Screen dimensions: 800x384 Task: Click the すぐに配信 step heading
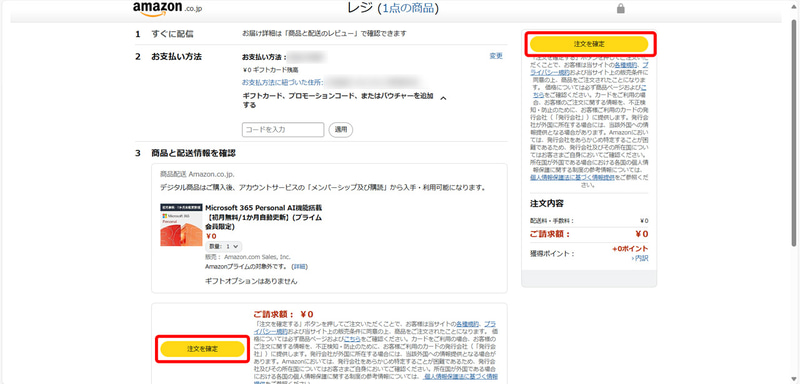[x=172, y=34]
